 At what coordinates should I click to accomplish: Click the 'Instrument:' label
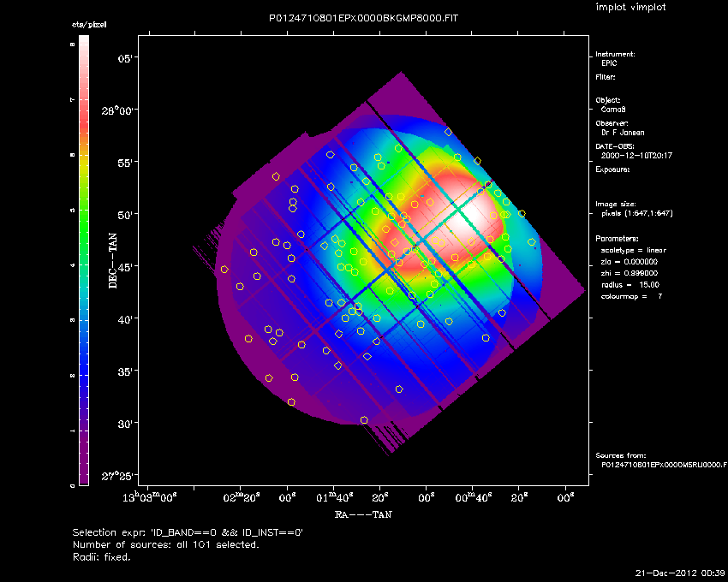pos(615,54)
